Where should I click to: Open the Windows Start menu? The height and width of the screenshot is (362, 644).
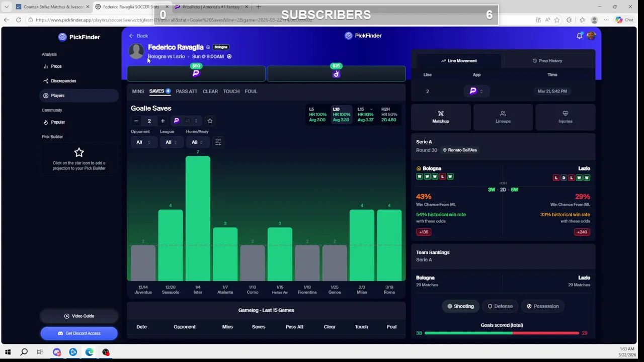pos(8,352)
